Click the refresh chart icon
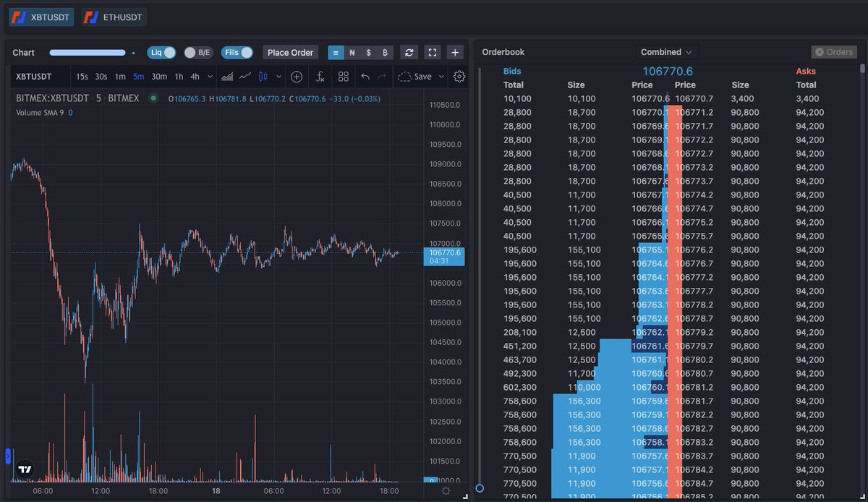 click(409, 53)
